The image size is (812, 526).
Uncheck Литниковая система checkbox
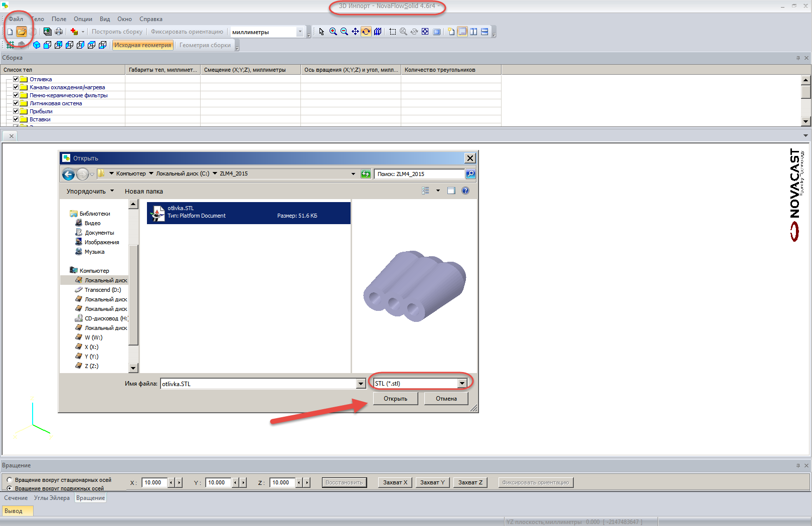click(x=16, y=103)
